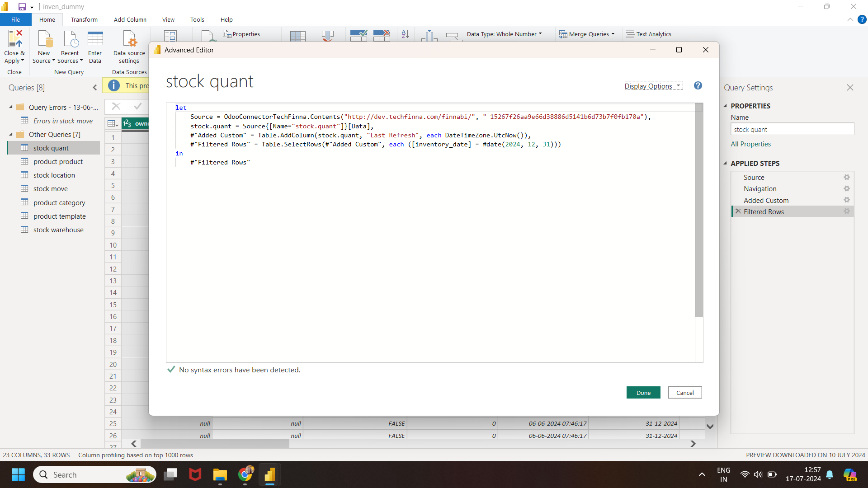Click the Done button
This screenshot has width=868, height=488.
(x=643, y=393)
